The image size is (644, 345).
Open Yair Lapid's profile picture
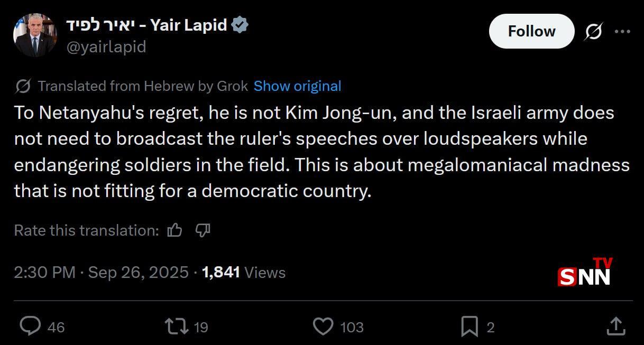[34, 35]
